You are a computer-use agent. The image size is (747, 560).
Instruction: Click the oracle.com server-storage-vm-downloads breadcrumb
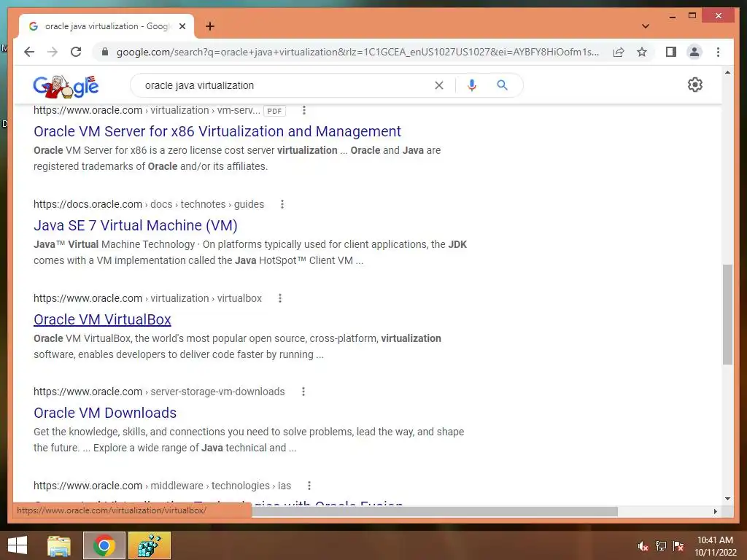pos(159,392)
